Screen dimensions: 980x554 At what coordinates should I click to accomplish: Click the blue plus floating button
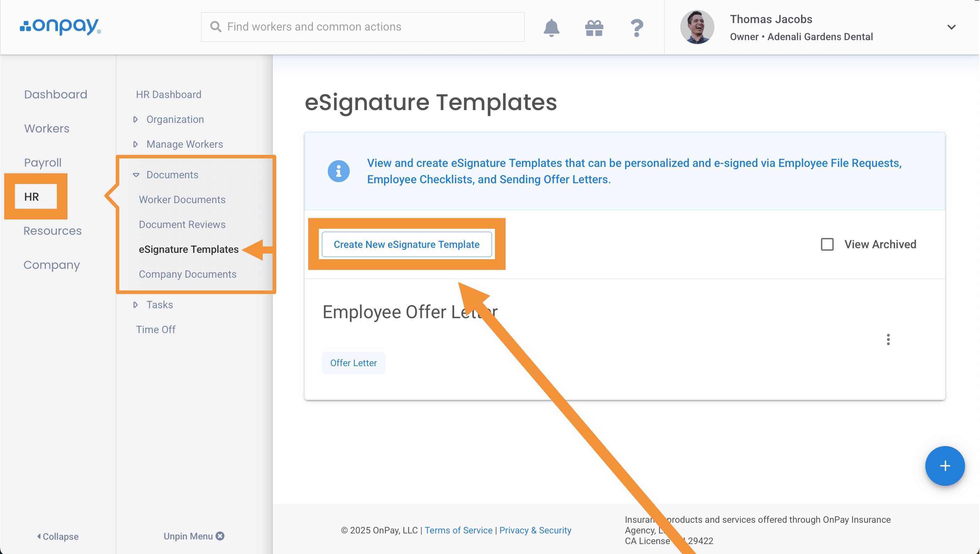(x=944, y=466)
